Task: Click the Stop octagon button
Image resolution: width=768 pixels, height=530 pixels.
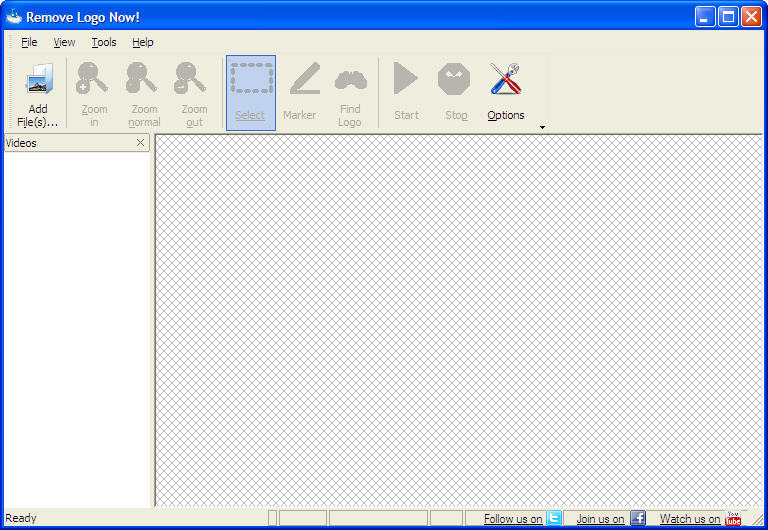Action: pos(456,93)
